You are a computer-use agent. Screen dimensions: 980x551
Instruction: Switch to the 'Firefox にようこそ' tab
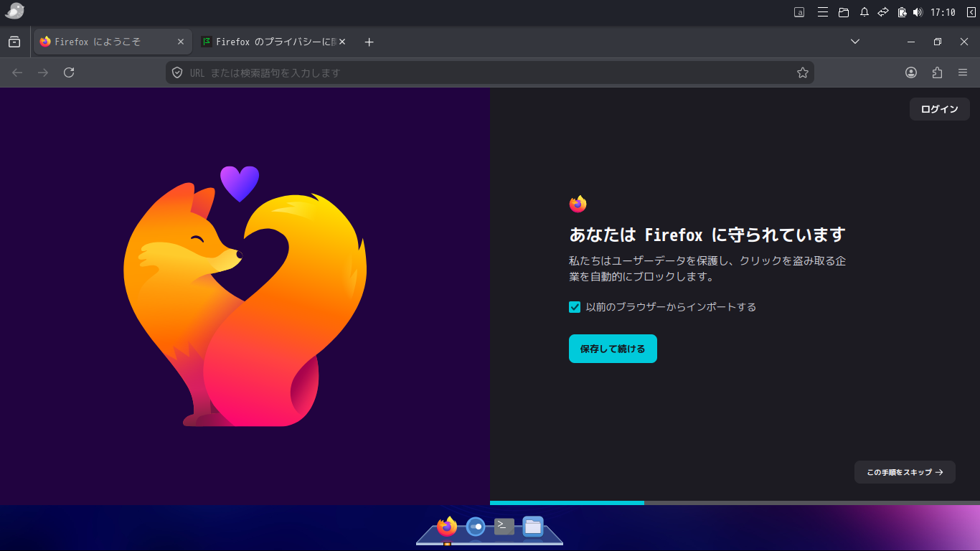click(x=113, y=42)
